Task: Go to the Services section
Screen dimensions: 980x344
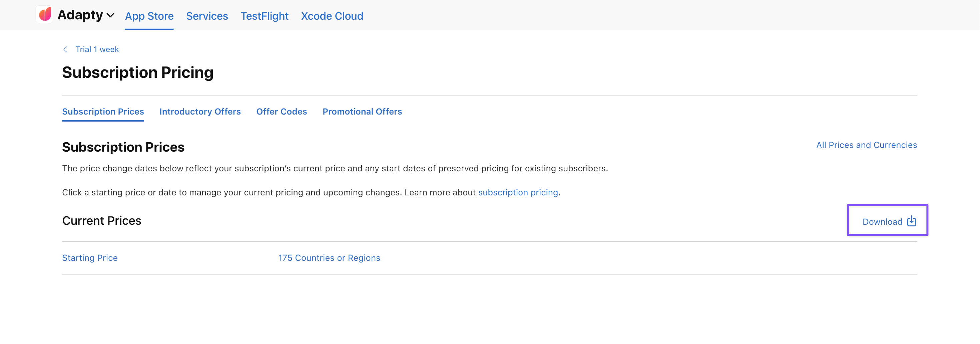Action: (x=207, y=16)
